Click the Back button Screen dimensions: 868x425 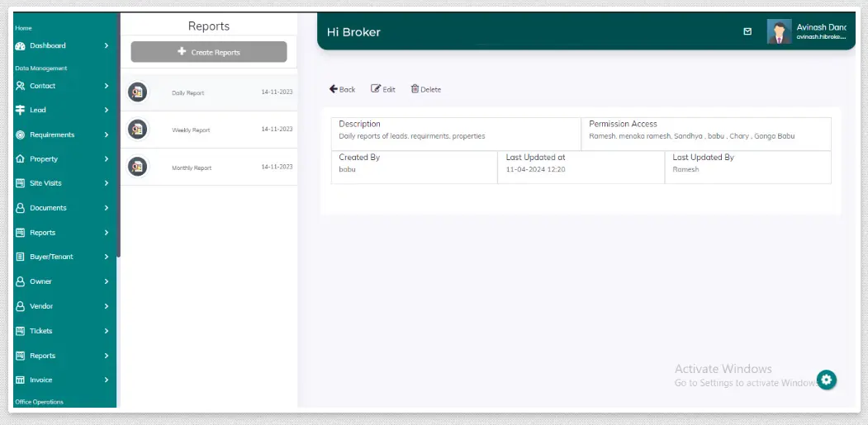(x=342, y=89)
